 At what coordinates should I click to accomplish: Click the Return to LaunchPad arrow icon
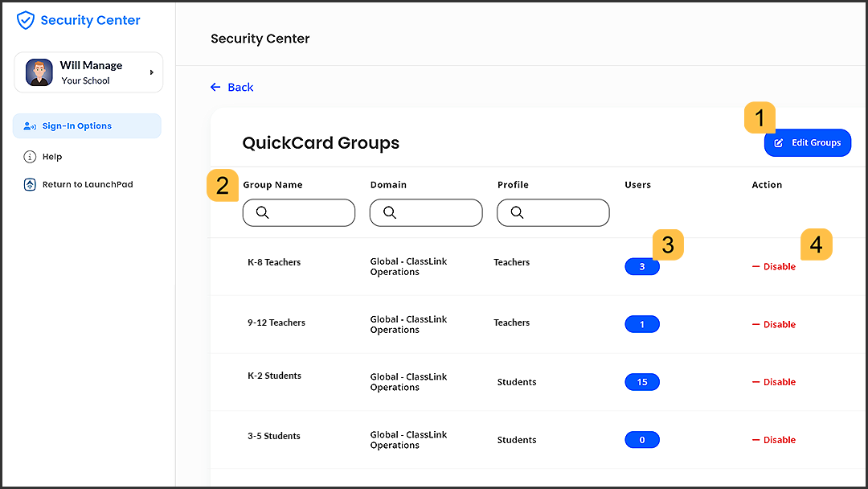tap(31, 184)
